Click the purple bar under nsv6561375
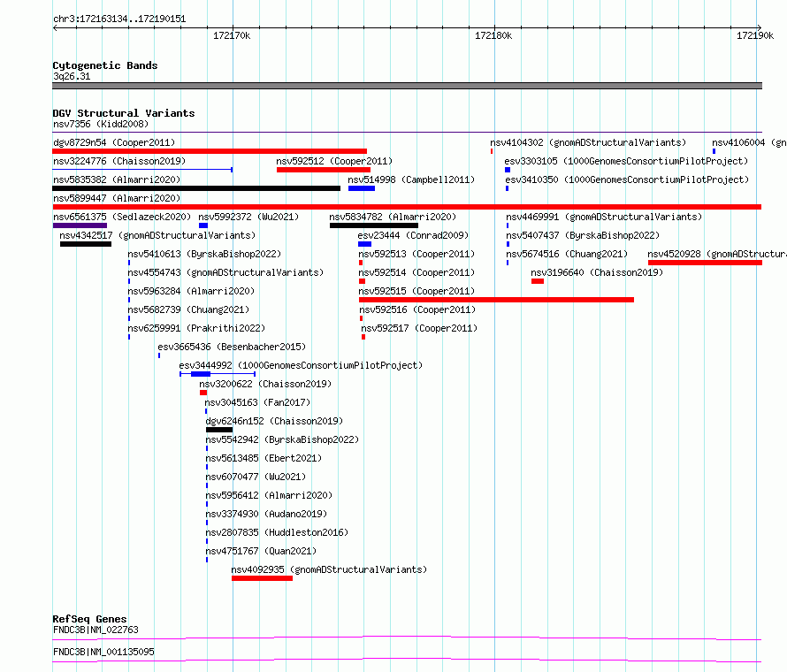 (80, 225)
